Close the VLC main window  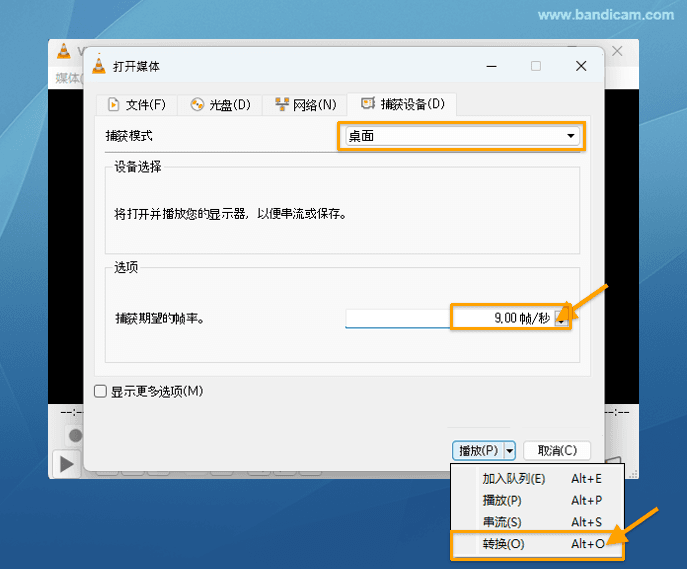[617, 51]
